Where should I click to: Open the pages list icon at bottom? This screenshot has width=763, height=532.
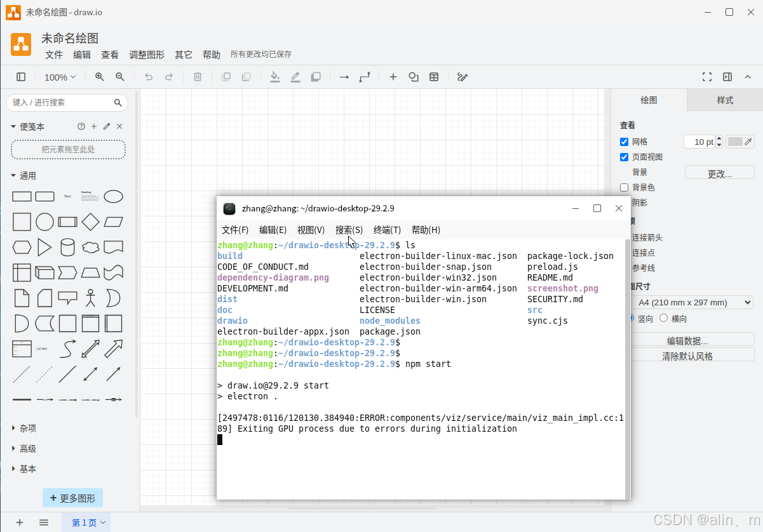pyautogui.click(x=44, y=522)
